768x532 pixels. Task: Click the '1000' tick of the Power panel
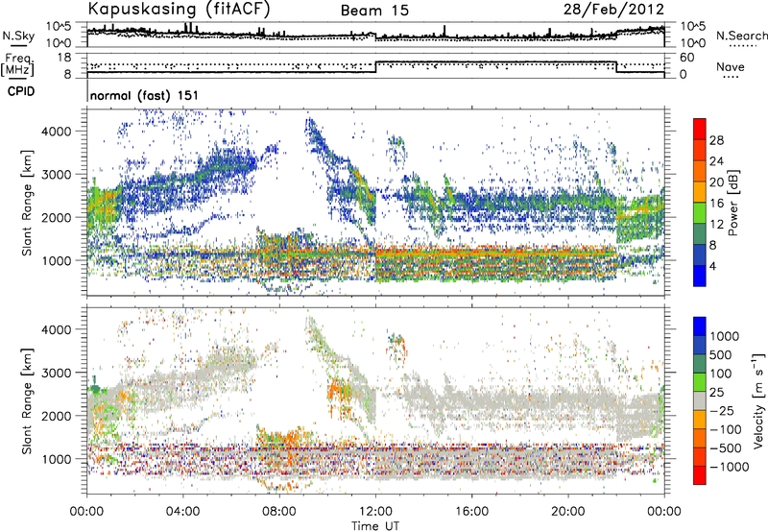pyautogui.click(x=57, y=260)
